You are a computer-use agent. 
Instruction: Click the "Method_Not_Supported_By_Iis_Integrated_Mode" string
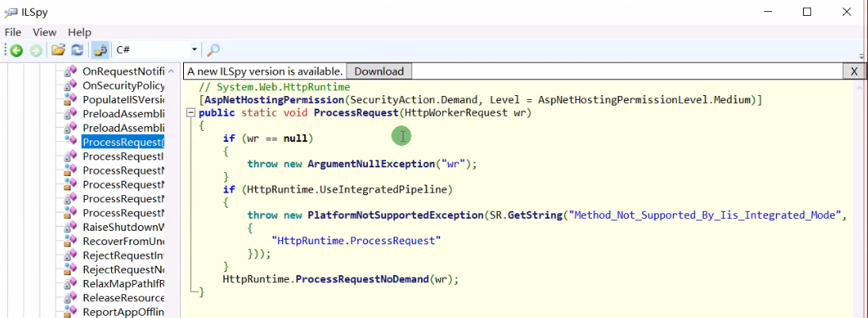704,215
